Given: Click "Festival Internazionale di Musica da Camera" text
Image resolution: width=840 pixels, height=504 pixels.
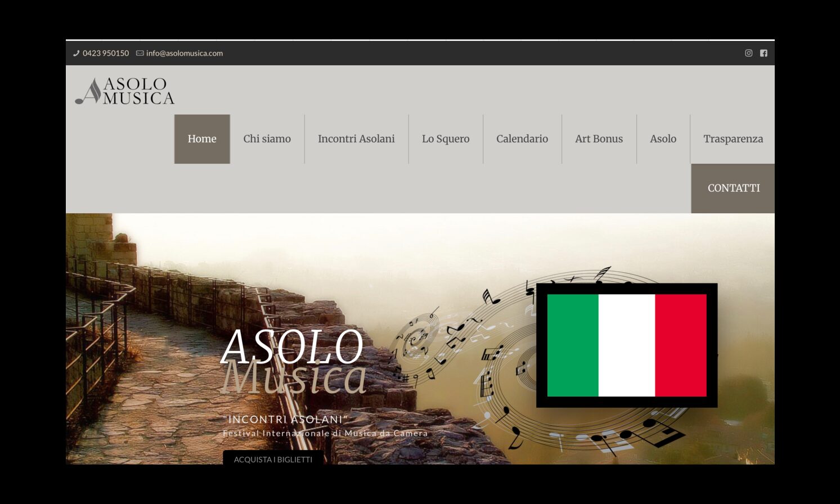Looking at the screenshot, I should coord(325,433).
